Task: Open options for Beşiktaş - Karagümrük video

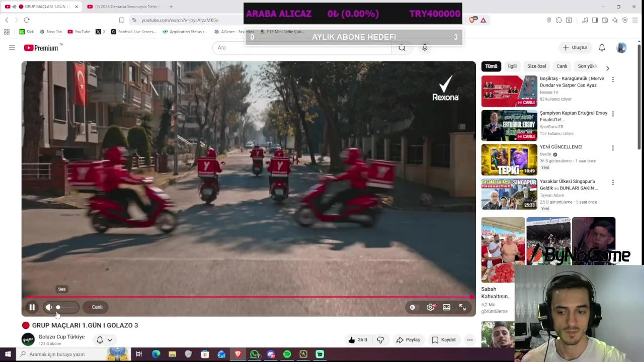Action: [x=613, y=79]
